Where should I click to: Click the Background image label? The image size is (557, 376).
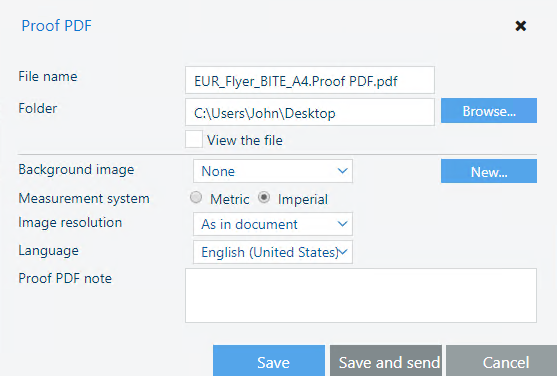pos(76,170)
